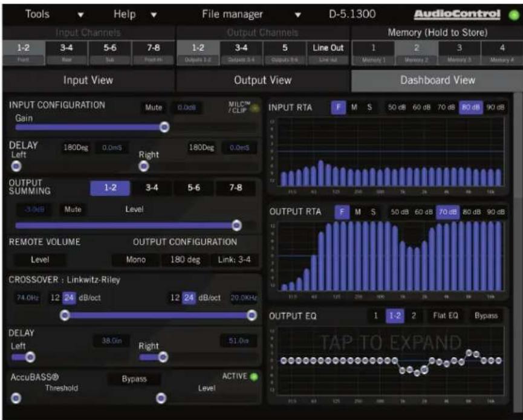Image resolution: width=523 pixels, height=420 pixels.
Task: Toggle Mono output configuration
Action: click(136, 260)
